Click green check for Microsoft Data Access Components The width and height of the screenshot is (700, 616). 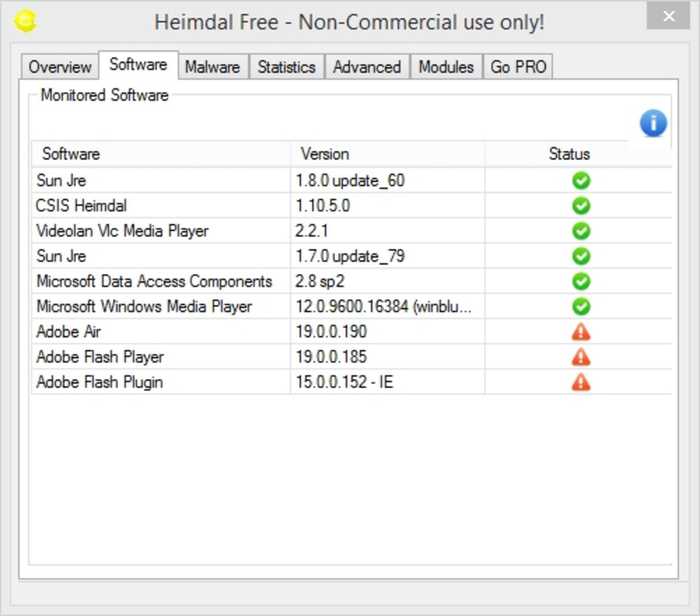[581, 281]
